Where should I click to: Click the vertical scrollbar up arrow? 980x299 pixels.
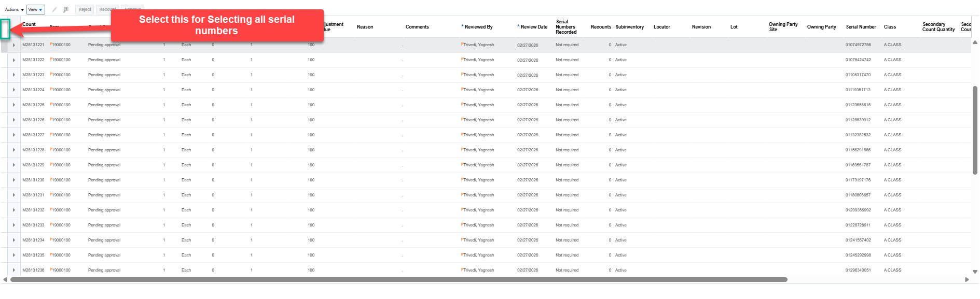click(x=975, y=42)
